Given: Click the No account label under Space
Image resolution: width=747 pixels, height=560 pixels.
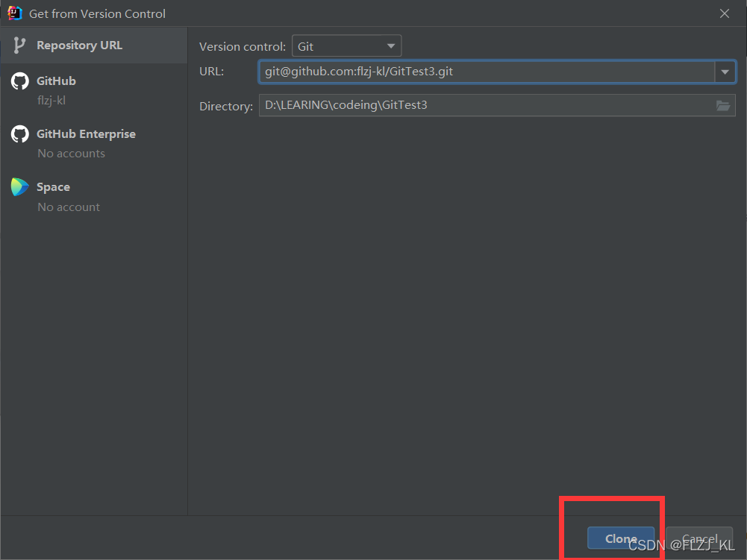Looking at the screenshot, I should (69, 207).
